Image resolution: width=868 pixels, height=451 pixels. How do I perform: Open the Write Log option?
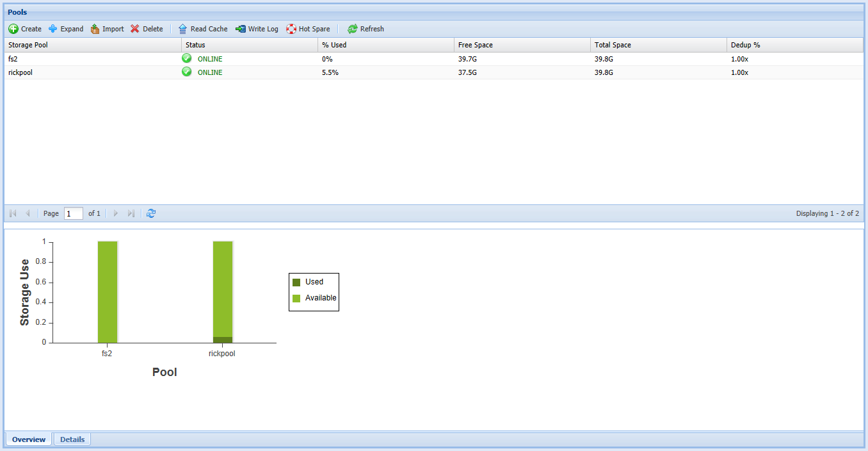(257, 29)
